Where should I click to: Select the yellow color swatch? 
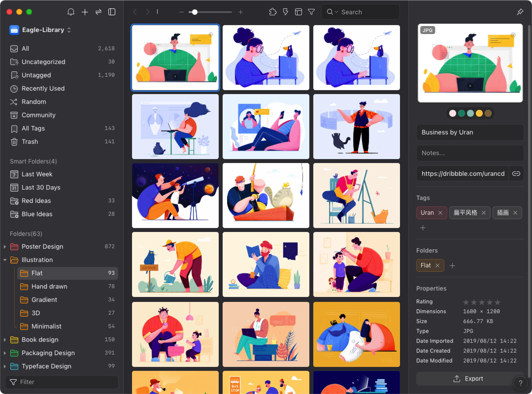coord(479,113)
